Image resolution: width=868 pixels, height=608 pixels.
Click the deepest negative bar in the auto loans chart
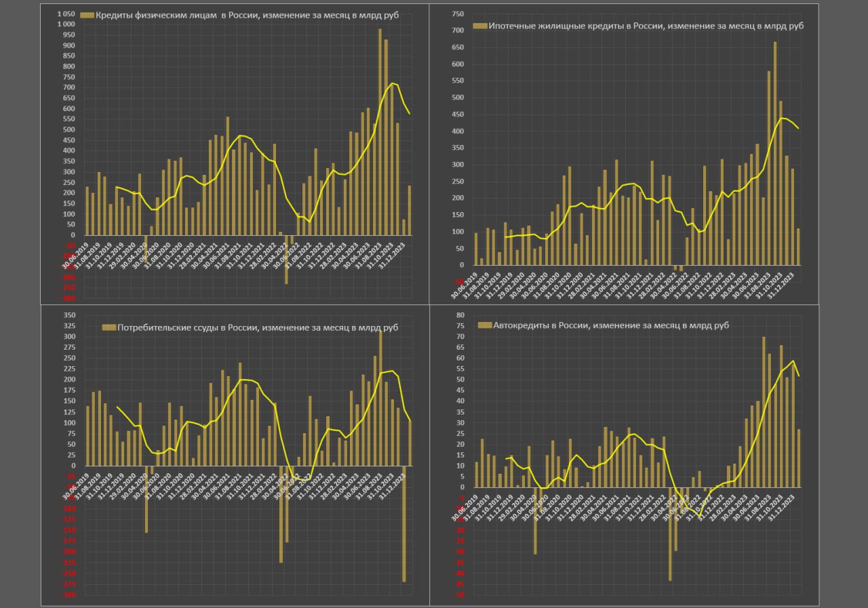pos(670,533)
